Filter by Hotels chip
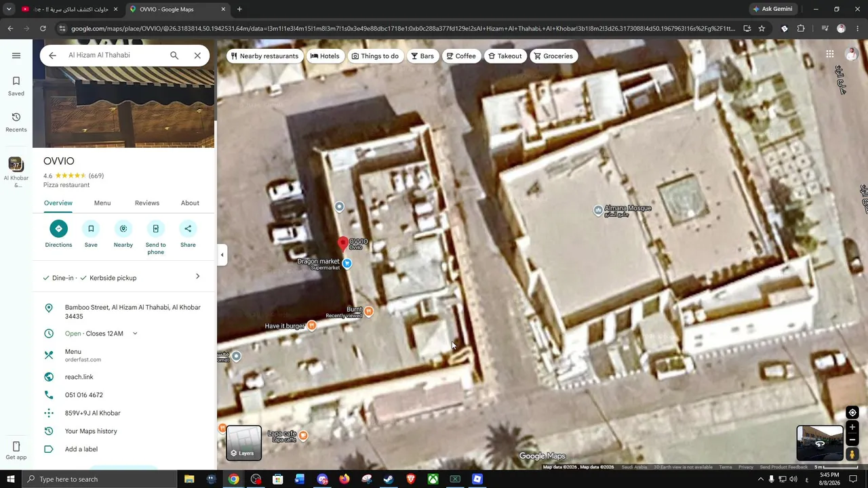Viewport: 868px width, 488px height. coord(325,56)
